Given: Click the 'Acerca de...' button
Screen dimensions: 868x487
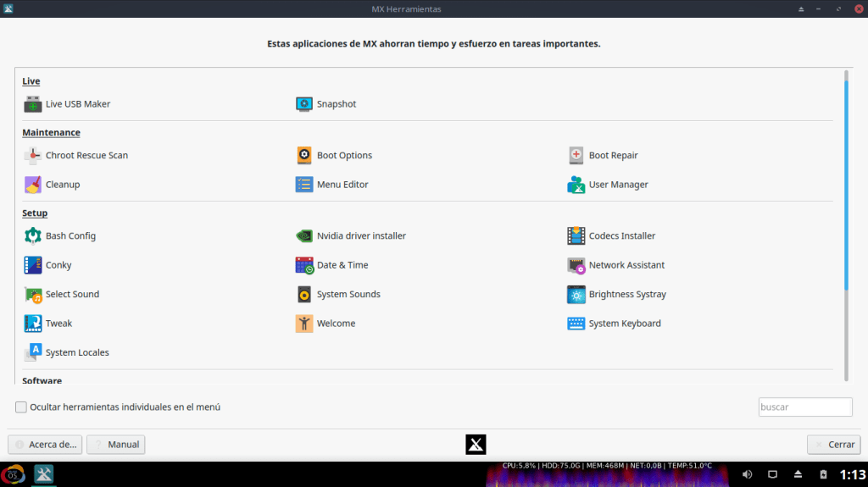Looking at the screenshot, I should 45,445.
